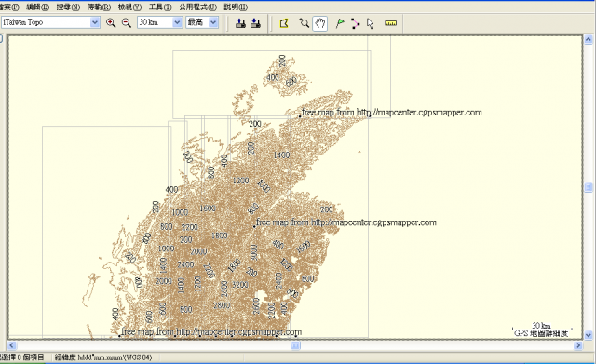Open the 說明(H) help menu
The height and width of the screenshot is (364, 596).
click(236, 7)
